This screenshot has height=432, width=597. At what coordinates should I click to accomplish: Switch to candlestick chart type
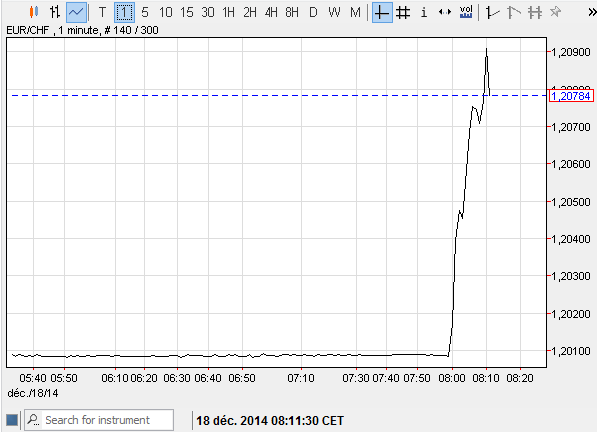coord(34,12)
